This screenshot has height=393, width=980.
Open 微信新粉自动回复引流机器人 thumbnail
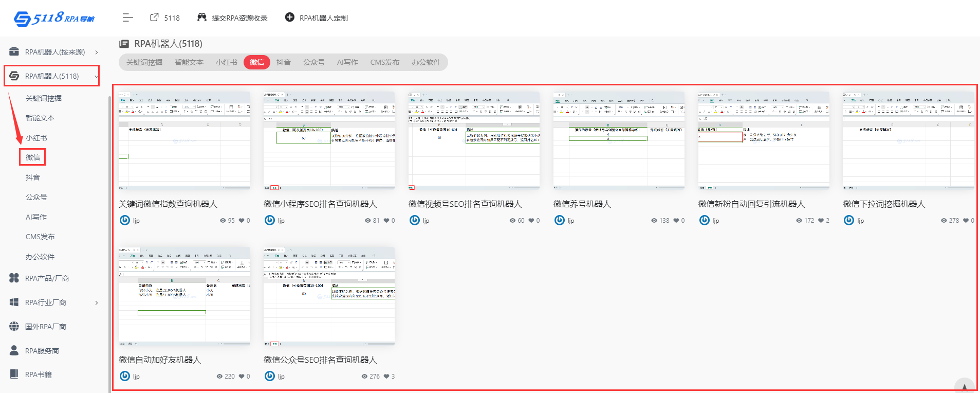[764, 141]
